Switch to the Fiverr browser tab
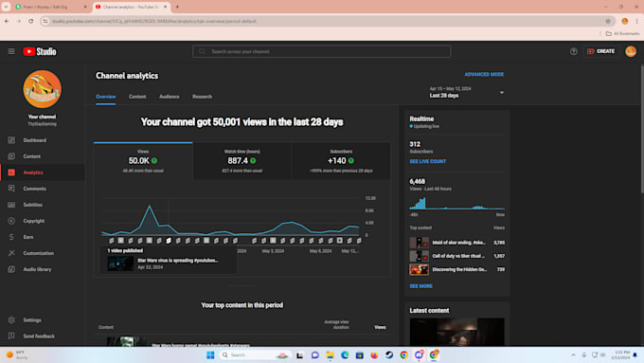 [x=51, y=7]
